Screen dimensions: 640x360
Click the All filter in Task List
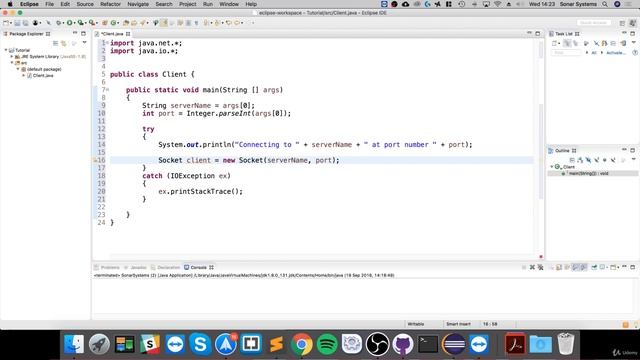coord(594,53)
